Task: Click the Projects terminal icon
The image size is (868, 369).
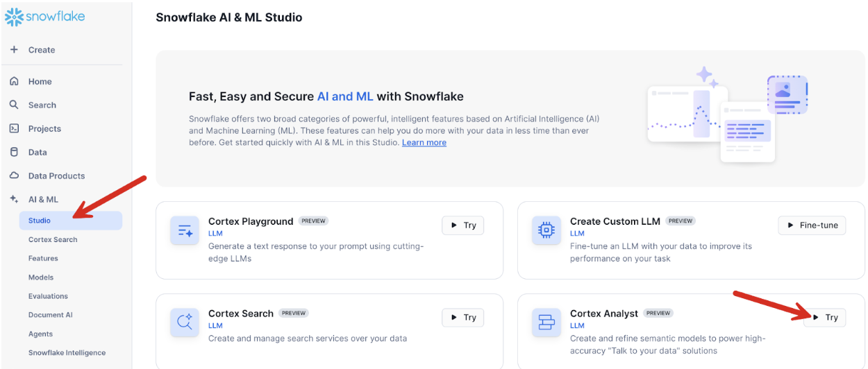Action: coord(14,128)
